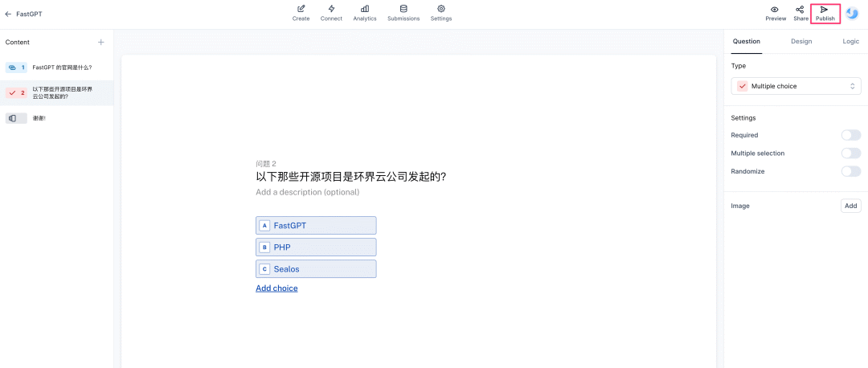
Task: Click the FastGPT form title
Action: pyautogui.click(x=29, y=14)
